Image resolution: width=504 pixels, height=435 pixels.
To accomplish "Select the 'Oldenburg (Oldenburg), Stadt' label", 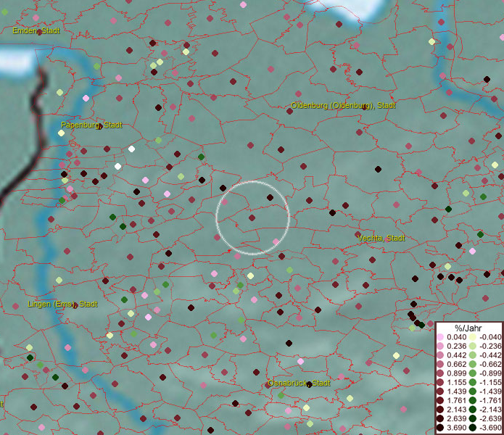I will [343, 105].
